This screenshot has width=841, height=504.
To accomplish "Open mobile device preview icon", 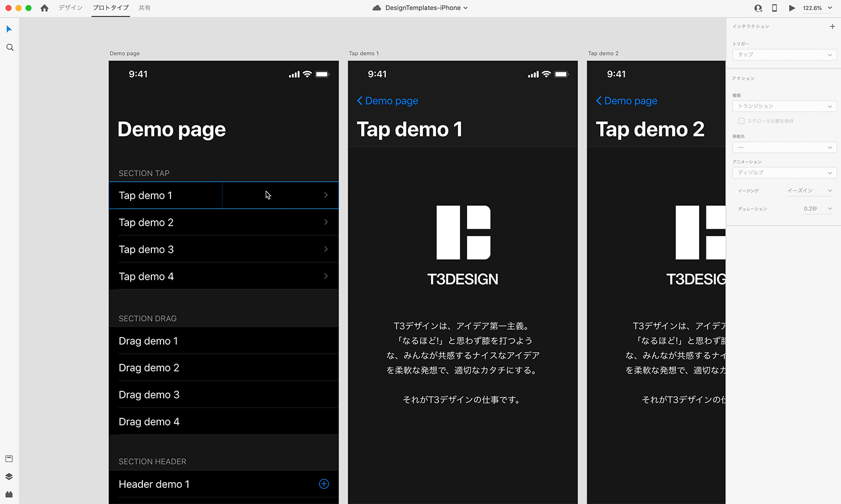I will (x=774, y=8).
